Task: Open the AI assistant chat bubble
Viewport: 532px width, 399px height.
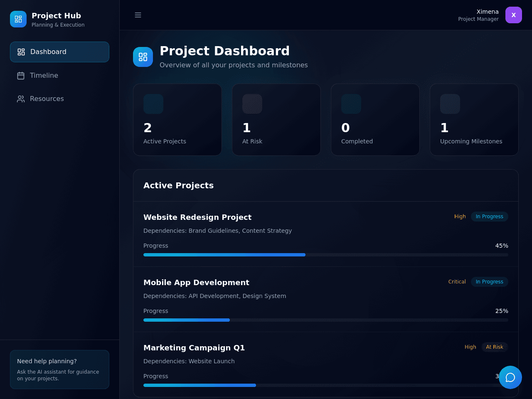Action: pyautogui.click(x=510, y=377)
